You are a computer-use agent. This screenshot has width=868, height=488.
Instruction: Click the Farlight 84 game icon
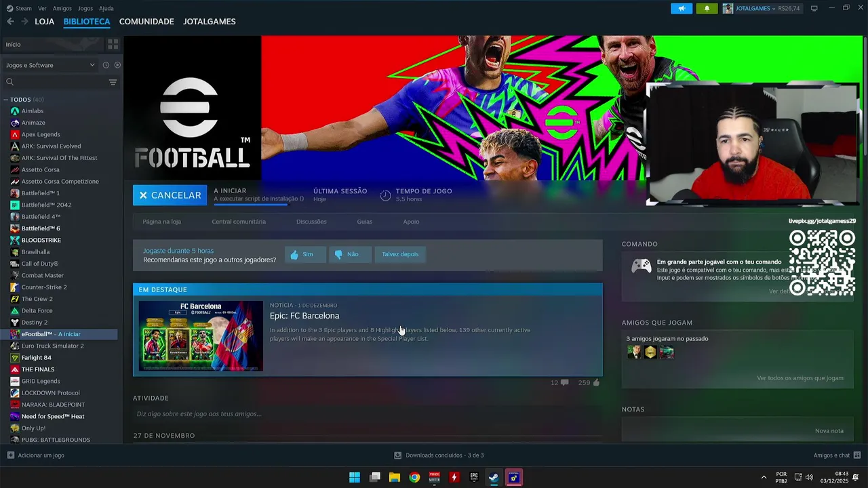15,358
